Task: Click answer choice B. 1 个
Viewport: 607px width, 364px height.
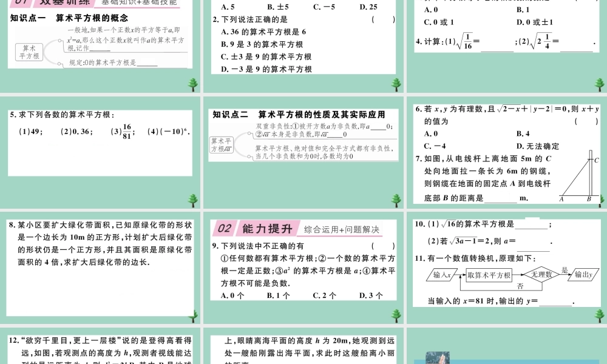Action: (x=279, y=295)
